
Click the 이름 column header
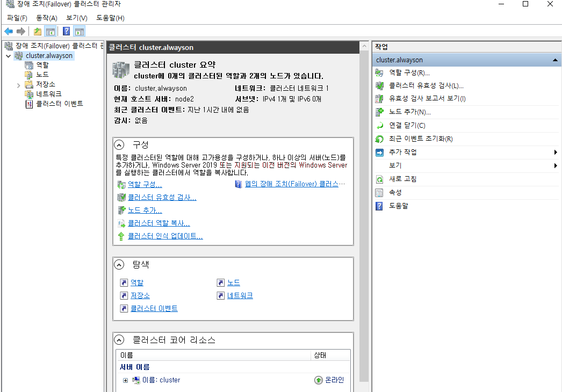click(213, 355)
